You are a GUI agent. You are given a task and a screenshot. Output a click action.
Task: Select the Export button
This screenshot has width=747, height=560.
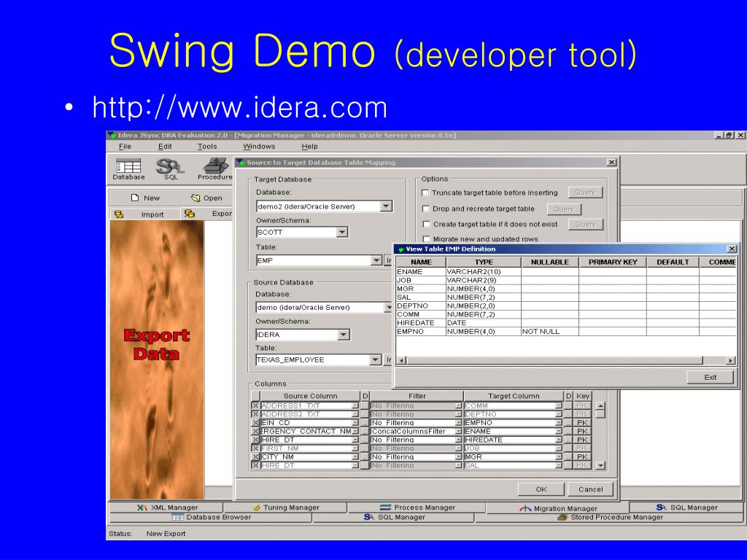click(208, 214)
